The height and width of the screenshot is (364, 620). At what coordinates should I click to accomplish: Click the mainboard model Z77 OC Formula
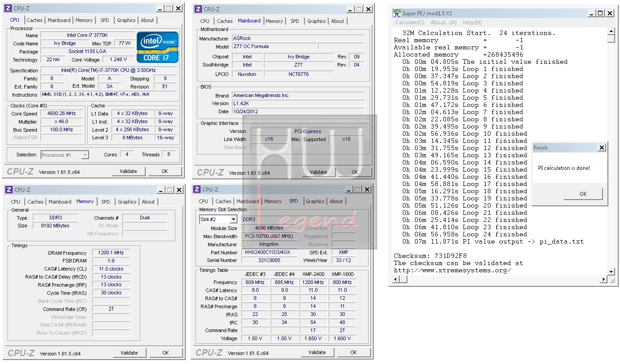click(274, 46)
